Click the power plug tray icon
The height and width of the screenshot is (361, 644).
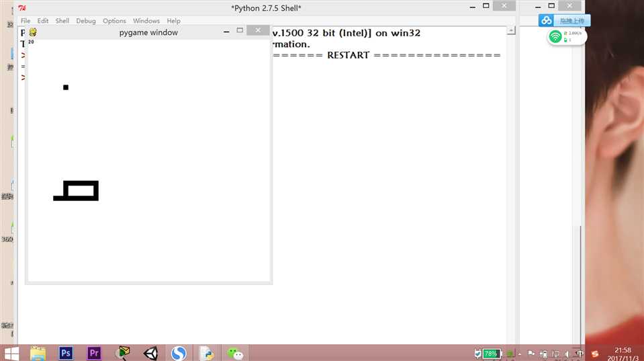(477, 354)
